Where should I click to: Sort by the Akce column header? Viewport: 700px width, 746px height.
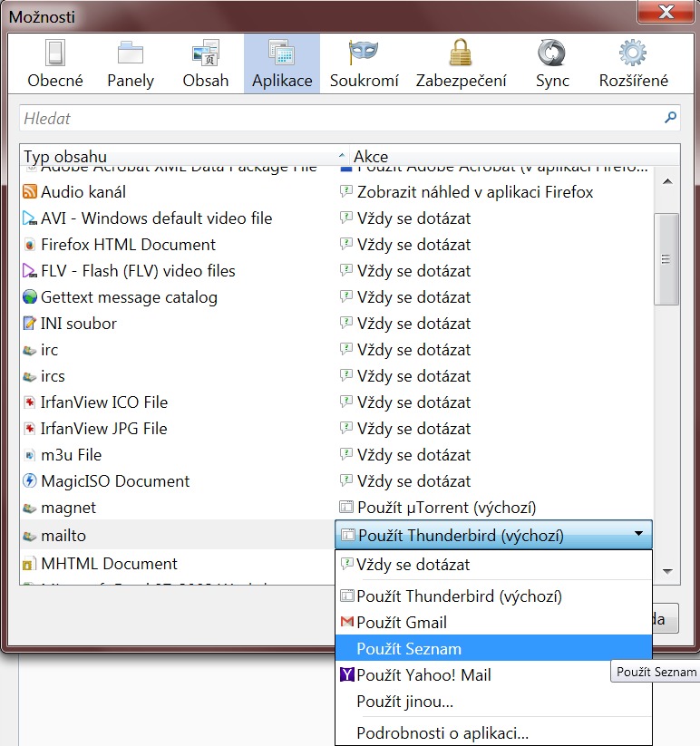tap(514, 156)
